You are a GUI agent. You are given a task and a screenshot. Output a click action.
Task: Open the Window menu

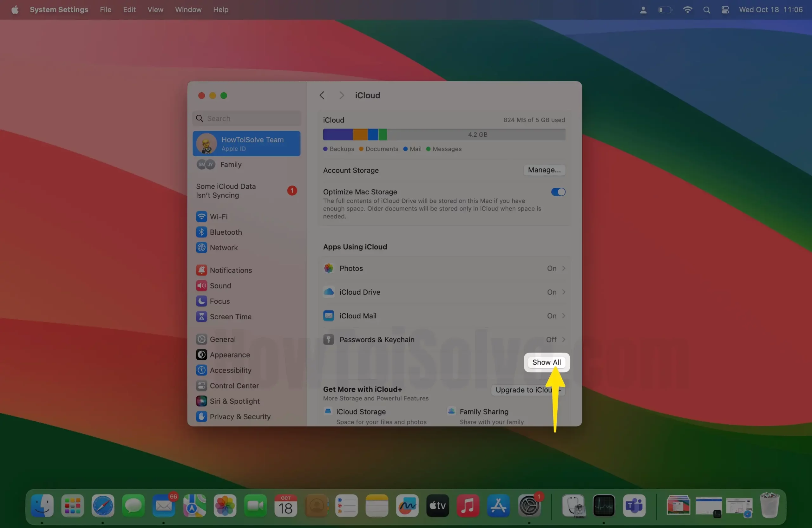188,10
